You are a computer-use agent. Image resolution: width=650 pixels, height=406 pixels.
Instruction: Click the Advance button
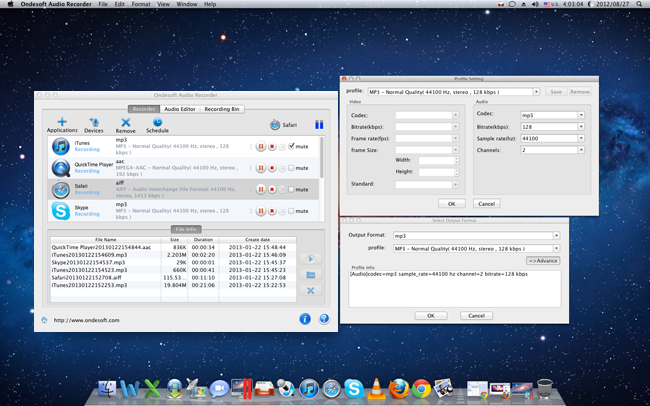tap(543, 260)
